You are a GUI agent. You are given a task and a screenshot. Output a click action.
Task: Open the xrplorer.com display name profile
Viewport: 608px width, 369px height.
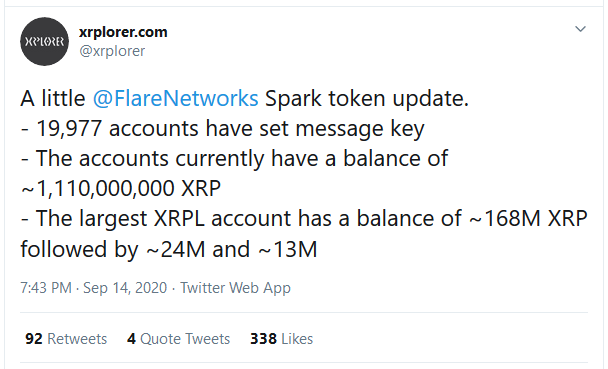click(x=123, y=32)
